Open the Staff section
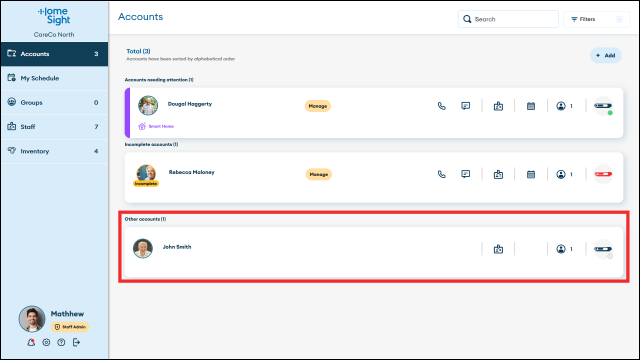The image size is (640, 360). [x=54, y=127]
